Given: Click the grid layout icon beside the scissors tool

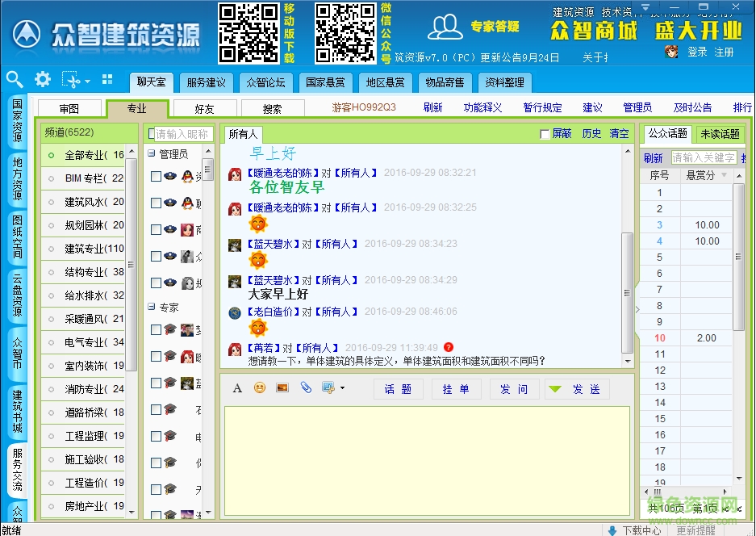Looking at the screenshot, I should click(107, 81).
